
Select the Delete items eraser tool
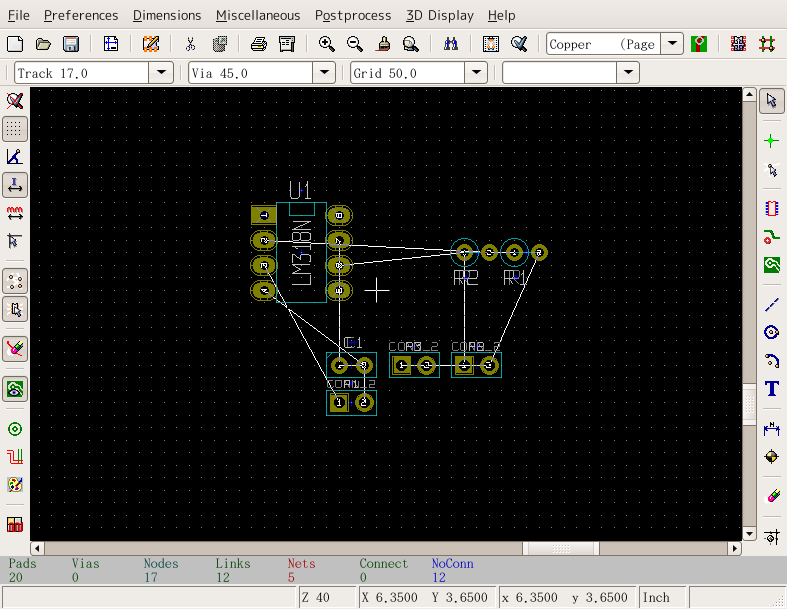(x=771, y=495)
